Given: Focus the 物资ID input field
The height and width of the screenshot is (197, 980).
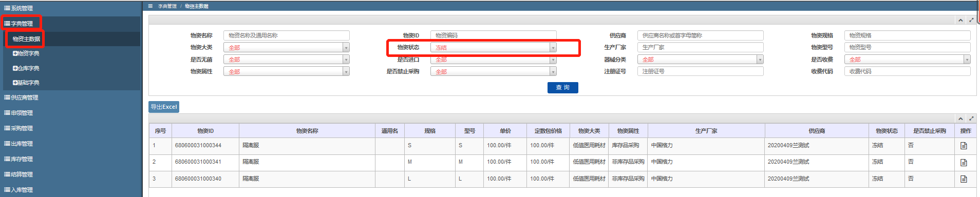Looking at the screenshot, I should (493, 35).
